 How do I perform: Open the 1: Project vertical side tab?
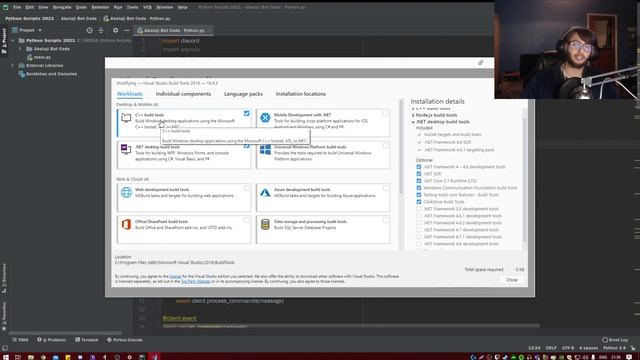tap(4, 41)
